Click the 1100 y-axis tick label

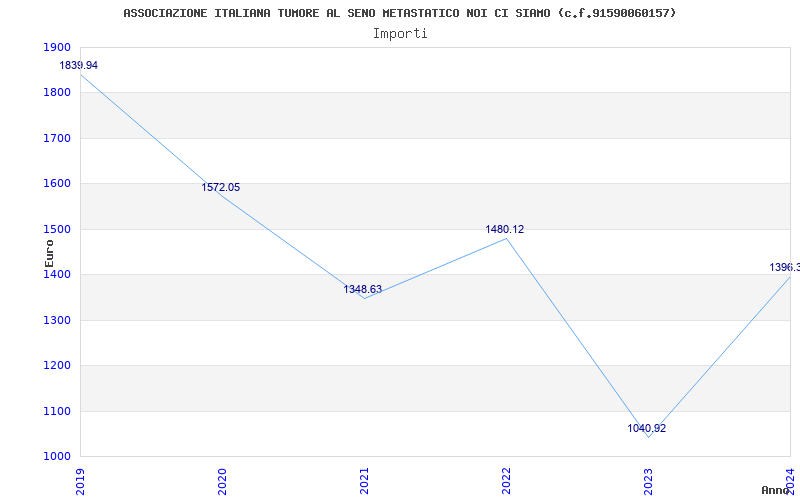tap(57, 411)
